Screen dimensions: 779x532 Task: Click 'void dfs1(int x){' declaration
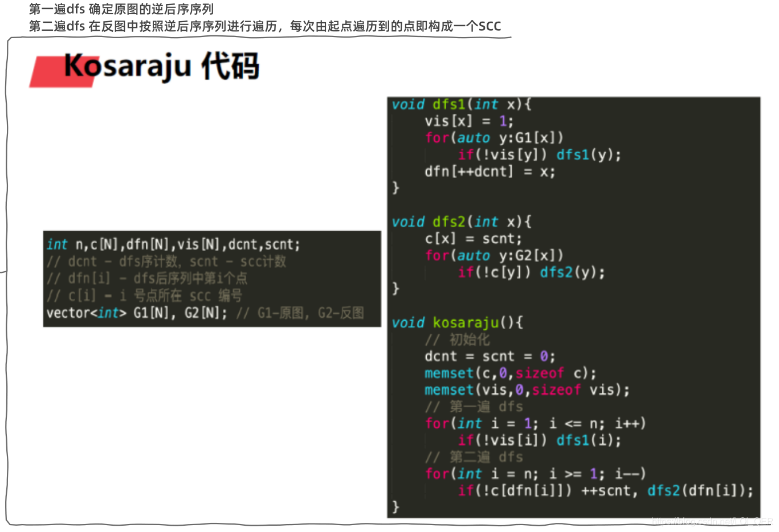[462, 104]
